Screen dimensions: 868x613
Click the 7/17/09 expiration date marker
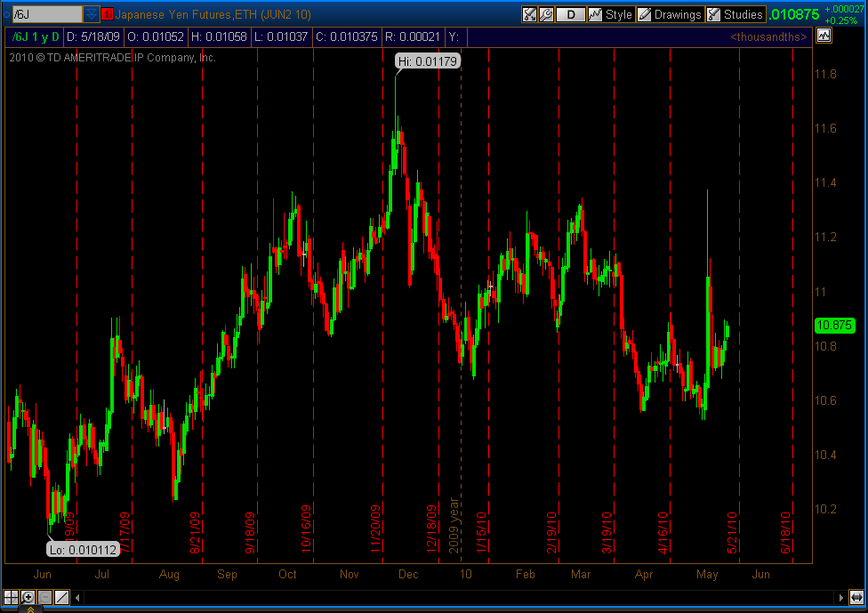(125, 532)
